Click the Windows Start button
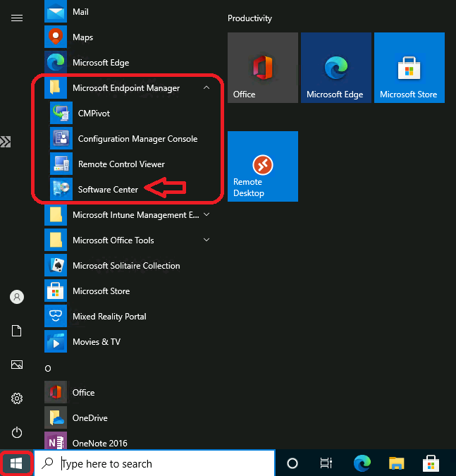 pos(16,463)
